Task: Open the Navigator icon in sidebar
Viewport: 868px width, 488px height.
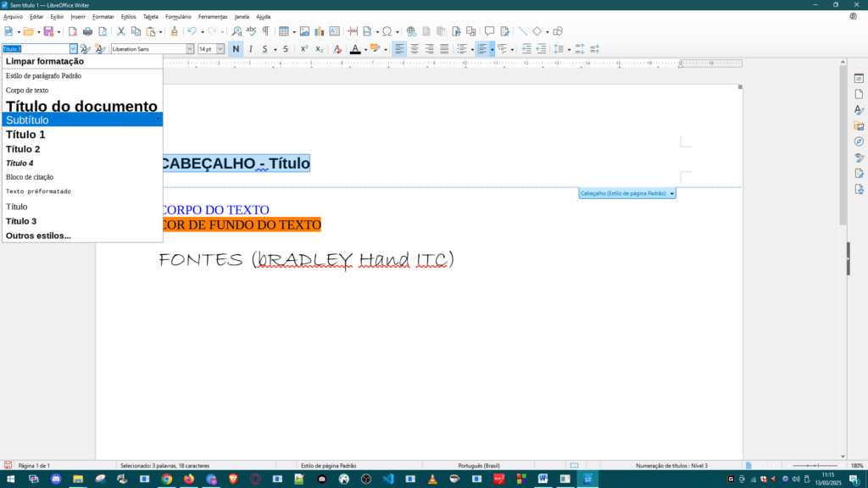Action: pyautogui.click(x=858, y=141)
